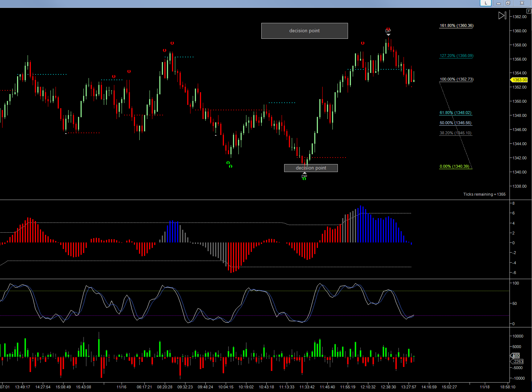532x392 pixels.
Task: Click the 15:43:08 time axis label
Action: pos(83,387)
